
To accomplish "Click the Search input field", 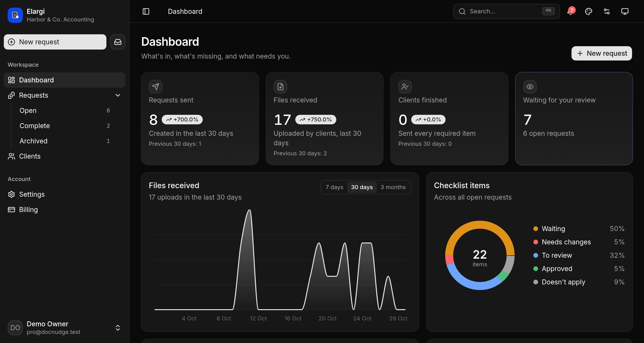I will (506, 11).
